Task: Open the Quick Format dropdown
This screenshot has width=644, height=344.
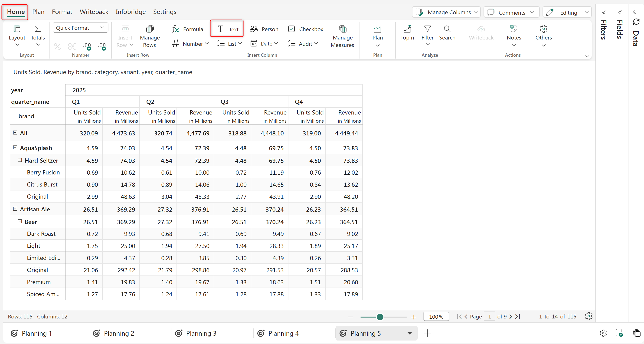Action: pyautogui.click(x=80, y=28)
